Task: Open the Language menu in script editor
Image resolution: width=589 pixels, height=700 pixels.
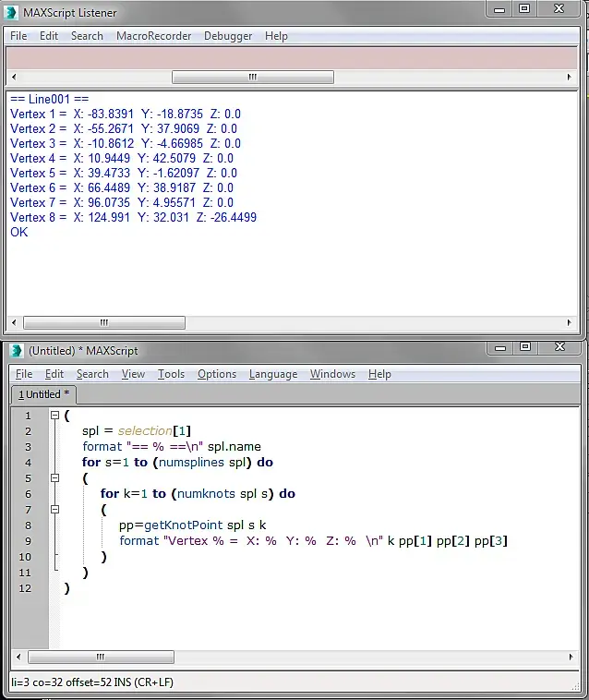Action: click(x=273, y=374)
